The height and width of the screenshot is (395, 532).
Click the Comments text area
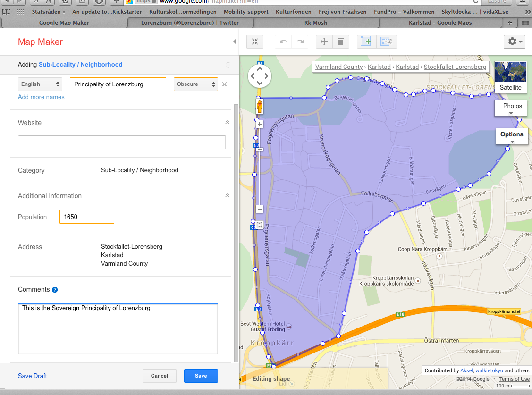tap(118, 329)
